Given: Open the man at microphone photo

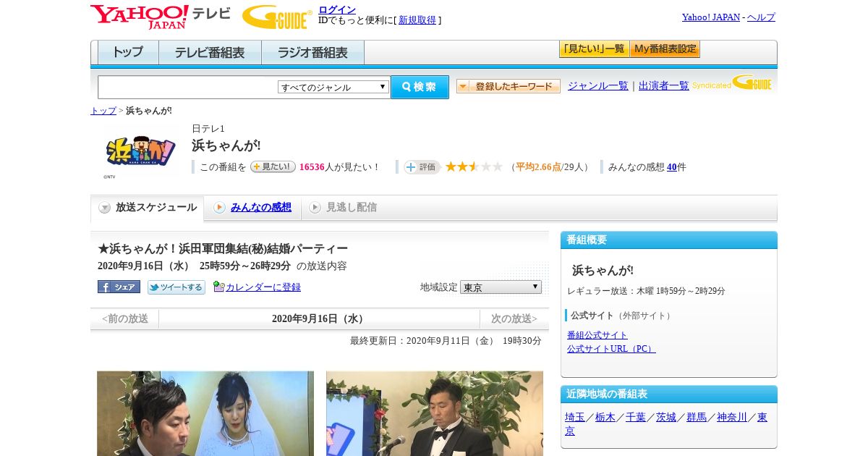Looking at the screenshot, I should (435, 413).
